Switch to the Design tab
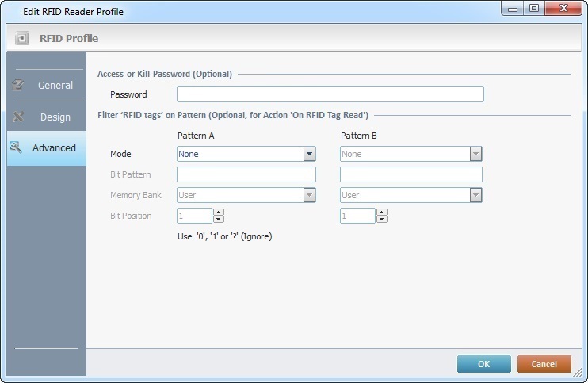 (55, 117)
